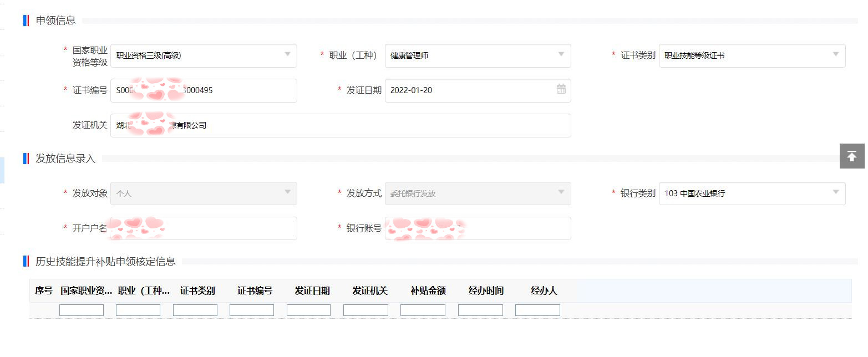Focus the 发证日期 date field
This screenshot has width=868, height=357.
[469, 90]
